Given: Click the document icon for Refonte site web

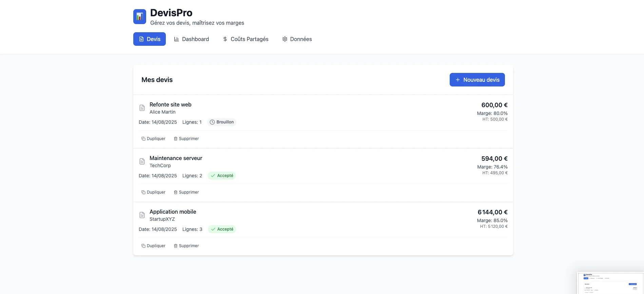Looking at the screenshot, I should pos(142,108).
